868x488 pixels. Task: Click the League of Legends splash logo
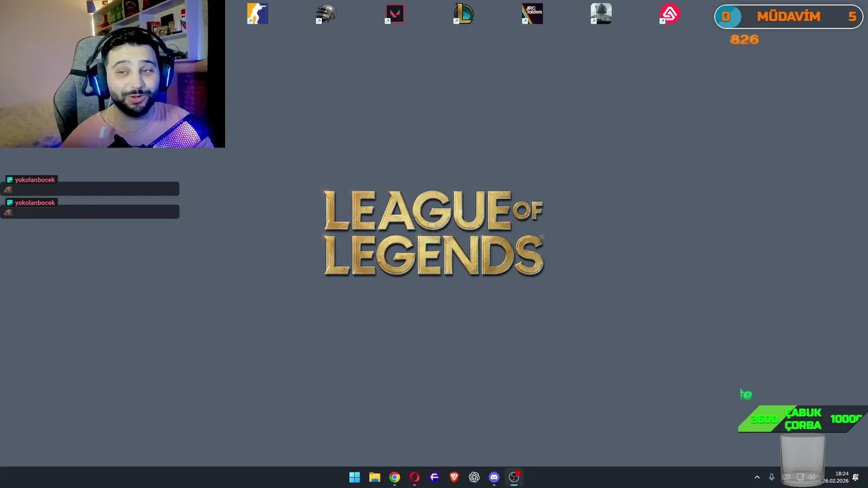point(434,232)
